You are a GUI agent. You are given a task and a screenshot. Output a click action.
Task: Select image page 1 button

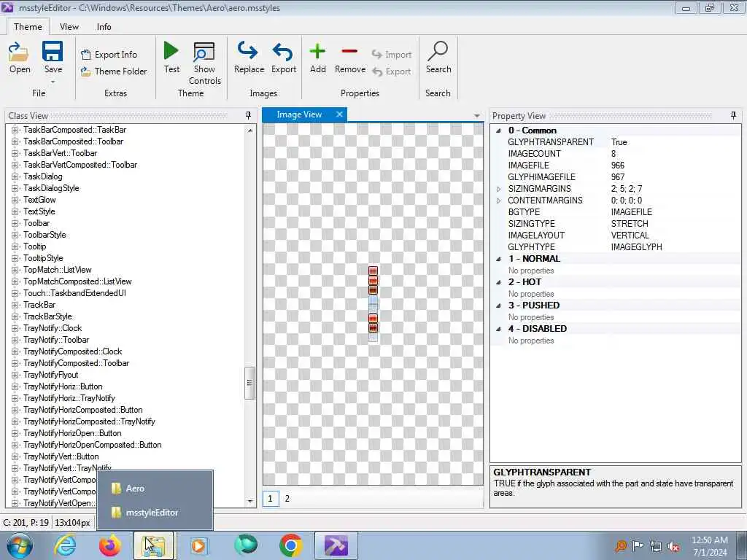point(270,499)
